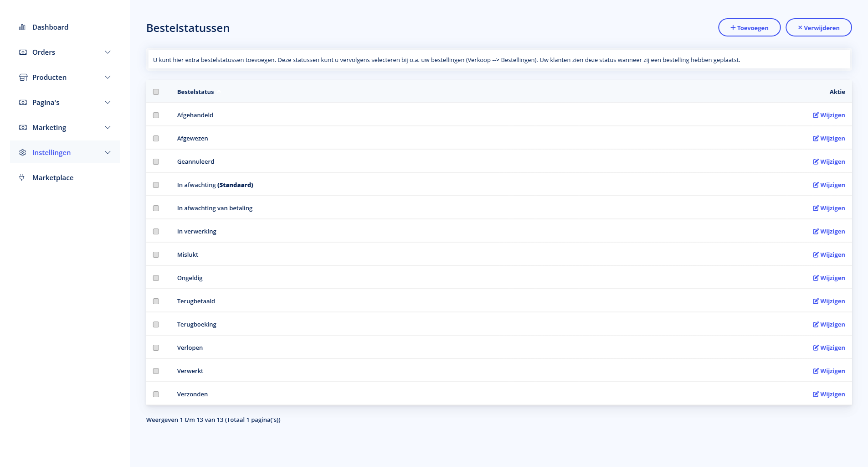Screen dimensions: 868x467
Task: Click the Instellingen gear icon
Action: tap(23, 153)
